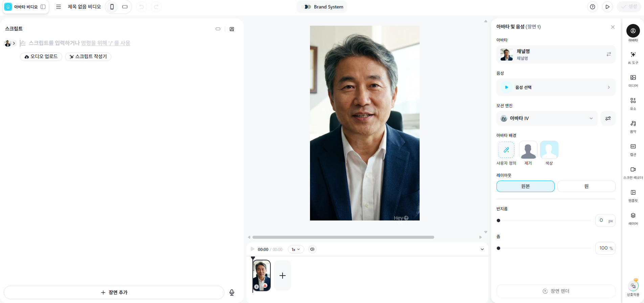Viewport: 644px width, 303px height.
Task: Click the canvas scroll right arrow
Action: pos(481,237)
